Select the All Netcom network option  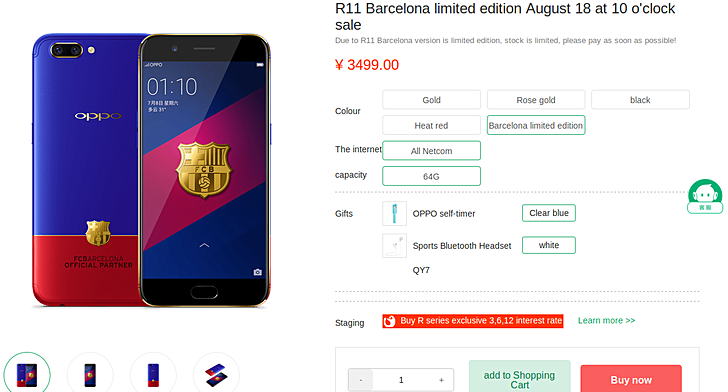click(x=431, y=151)
